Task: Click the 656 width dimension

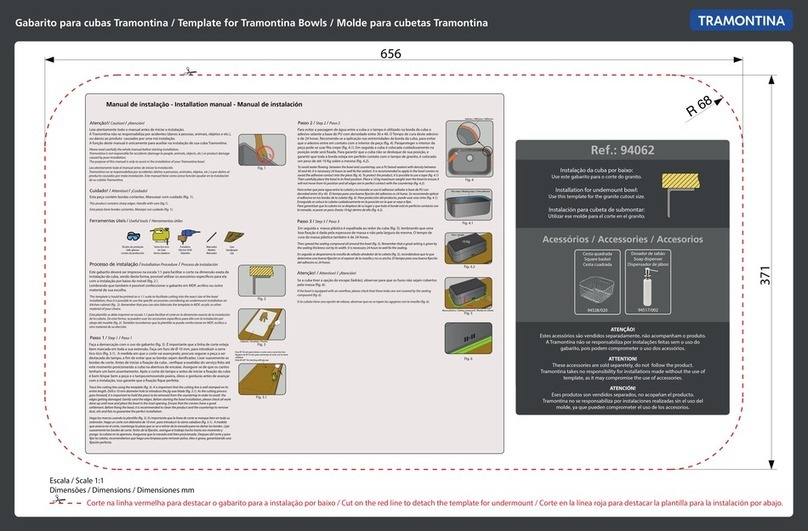Action: [391, 54]
